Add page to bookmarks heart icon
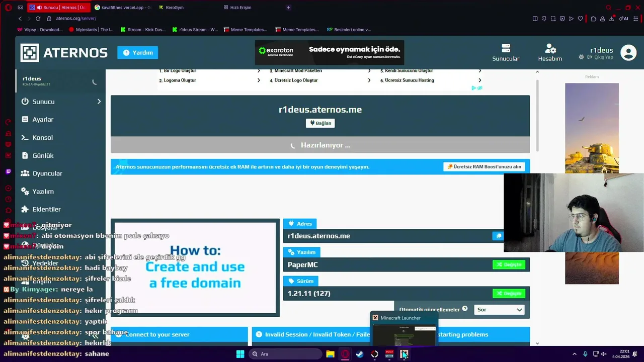Screen dimensions: 644x362 tap(580, 19)
